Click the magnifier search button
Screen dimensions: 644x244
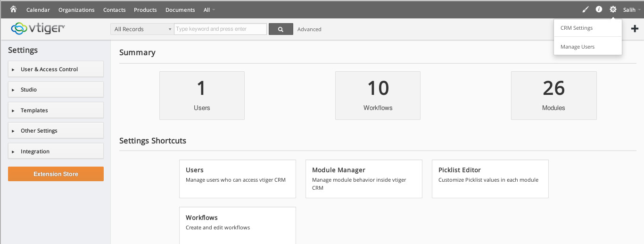pyautogui.click(x=281, y=29)
